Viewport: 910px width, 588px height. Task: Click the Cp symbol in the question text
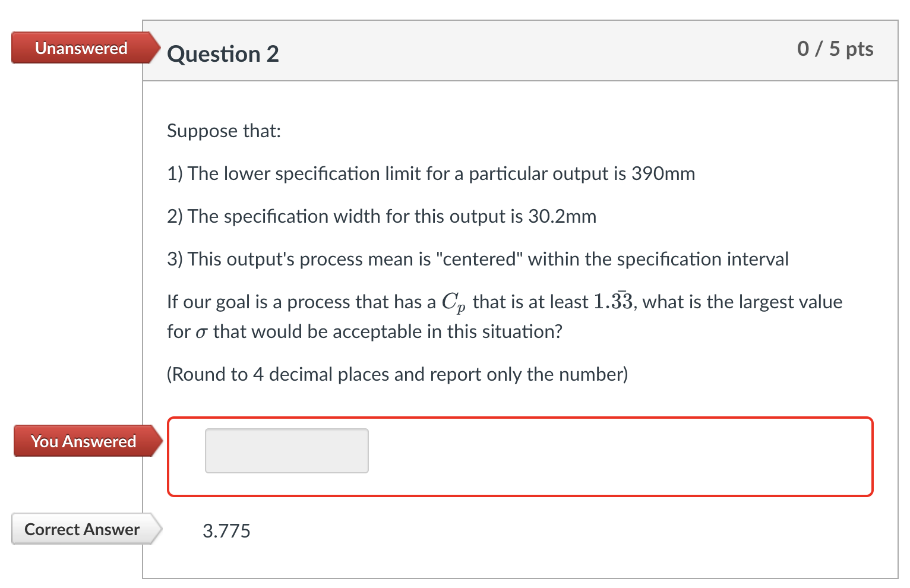tap(454, 302)
